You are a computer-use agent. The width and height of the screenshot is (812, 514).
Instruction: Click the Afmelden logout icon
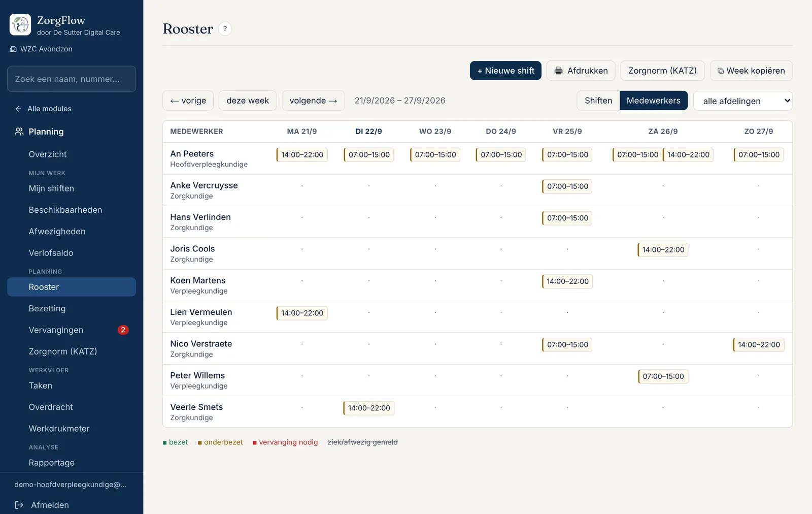(x=19, y=505)
